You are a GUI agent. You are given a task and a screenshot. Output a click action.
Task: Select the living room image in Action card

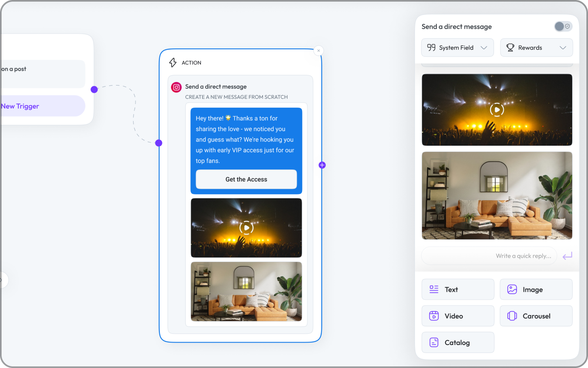tap(246, 291)
